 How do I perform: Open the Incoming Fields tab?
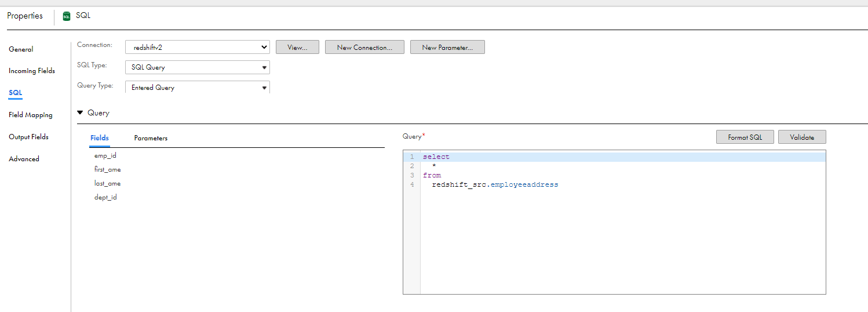(x=32, y=71)
